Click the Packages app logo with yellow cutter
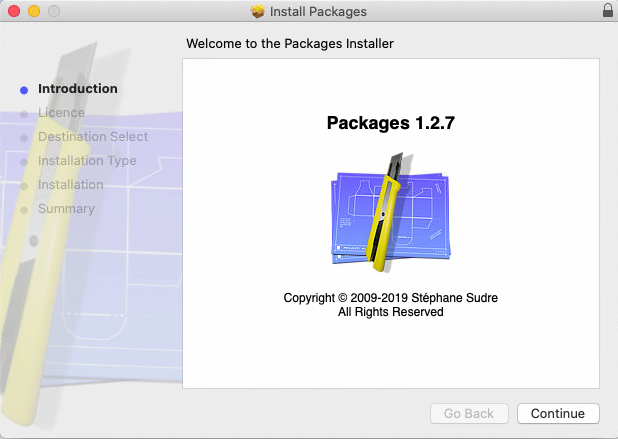This screenshot has height=439, width=618. 391,212
